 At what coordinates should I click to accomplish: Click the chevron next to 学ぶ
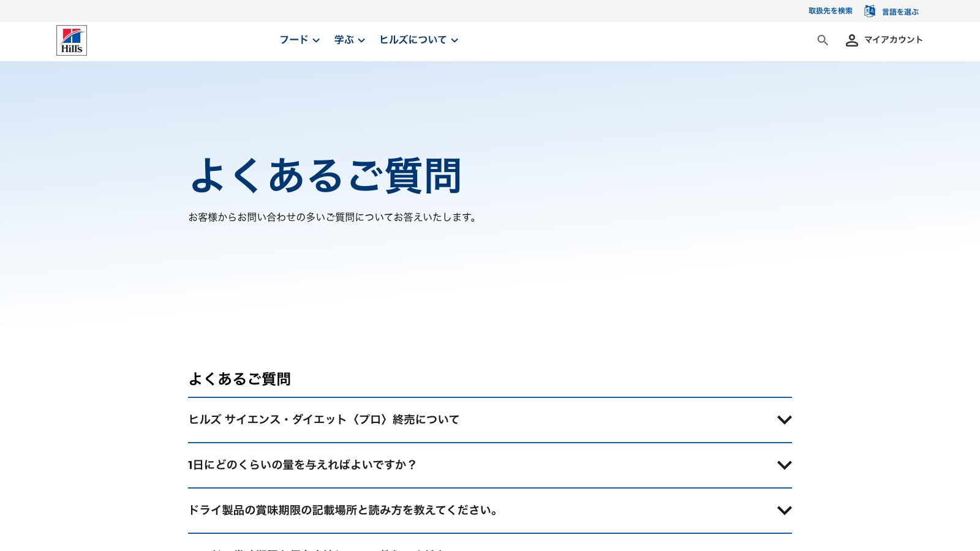pos(361,40)
